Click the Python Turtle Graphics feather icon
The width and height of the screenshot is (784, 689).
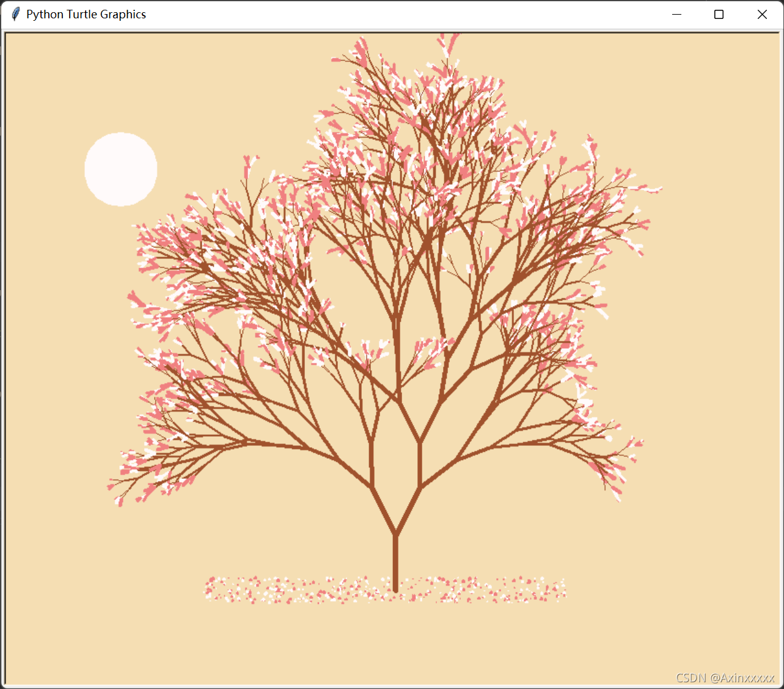pos(16,14)
